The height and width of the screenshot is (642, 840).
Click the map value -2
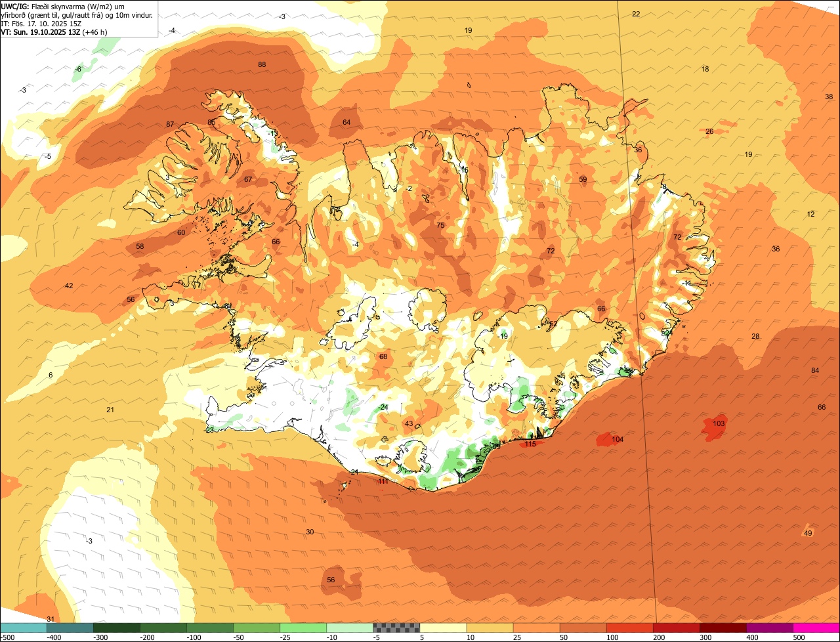click(409, 188)
